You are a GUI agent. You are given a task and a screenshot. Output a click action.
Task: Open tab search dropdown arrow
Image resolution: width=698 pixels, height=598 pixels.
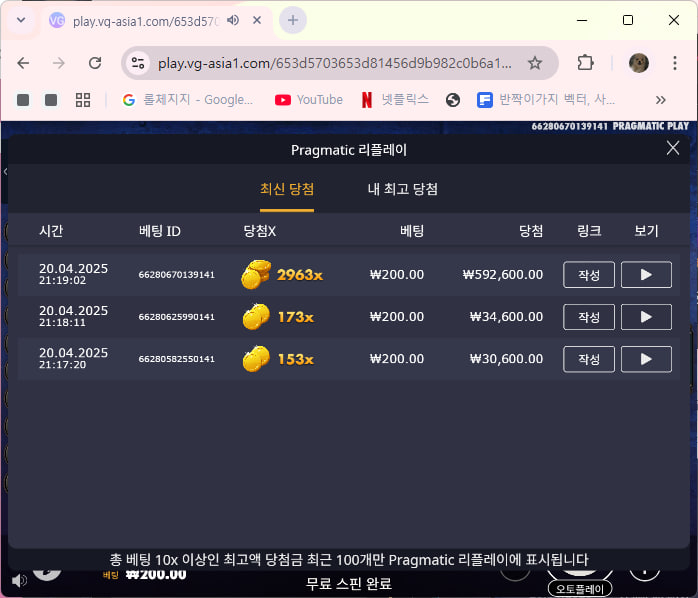coord(20,20)
